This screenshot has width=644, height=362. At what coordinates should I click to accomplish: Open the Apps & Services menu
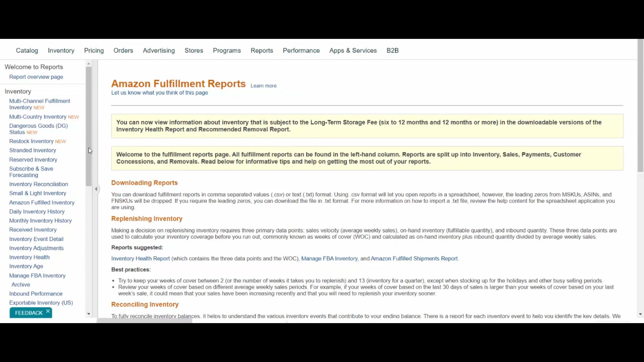(x=353, y=51)
